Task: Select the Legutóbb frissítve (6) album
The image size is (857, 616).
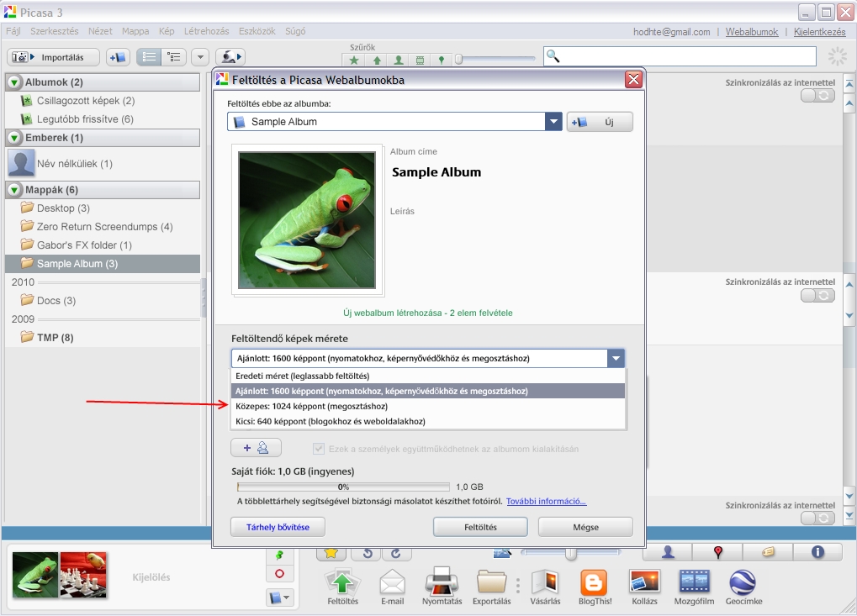Action: [x=85, y=119]
